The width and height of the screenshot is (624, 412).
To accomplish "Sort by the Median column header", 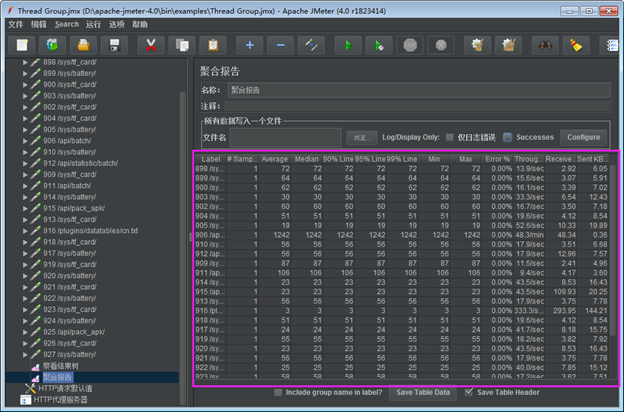I will pos(306,159).
